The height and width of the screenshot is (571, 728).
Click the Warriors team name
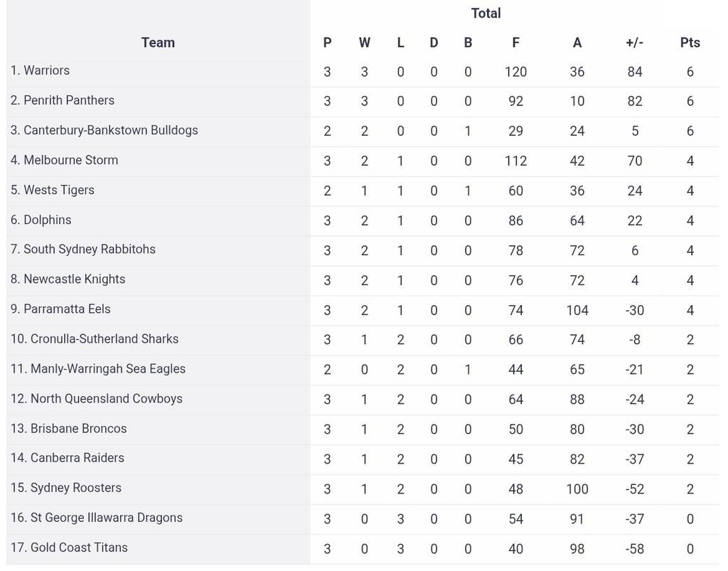pyautogui.click(x=46, y=70)
